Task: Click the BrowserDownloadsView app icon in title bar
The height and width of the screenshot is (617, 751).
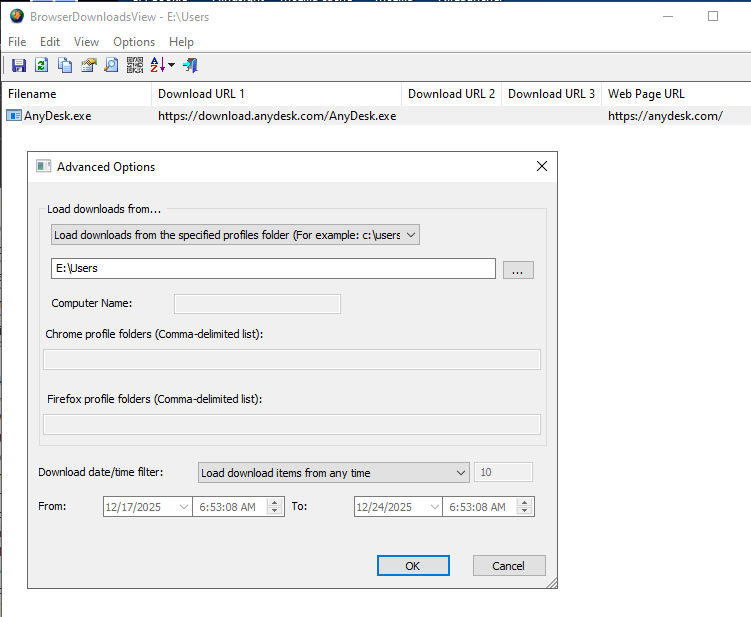Action: pyautogui.click(x=17, y=16)
